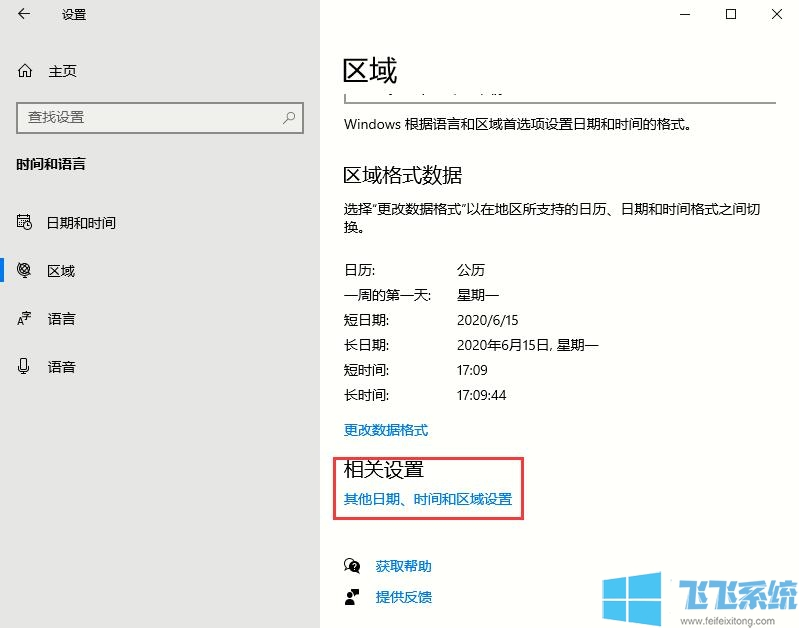The height and width of the screenshot is (628, 799).
Task: Open 其他日期、时间和区域设置 link
Action: pyautogui.click(x=428, y=499)
